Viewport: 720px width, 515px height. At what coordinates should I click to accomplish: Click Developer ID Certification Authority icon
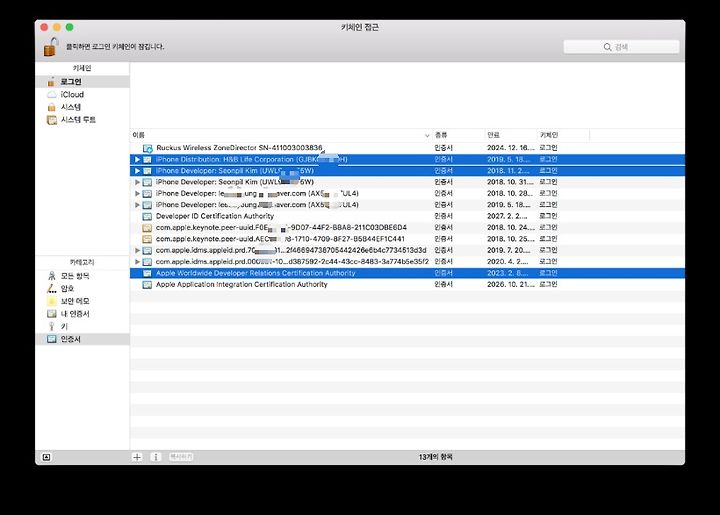point(147,216)
